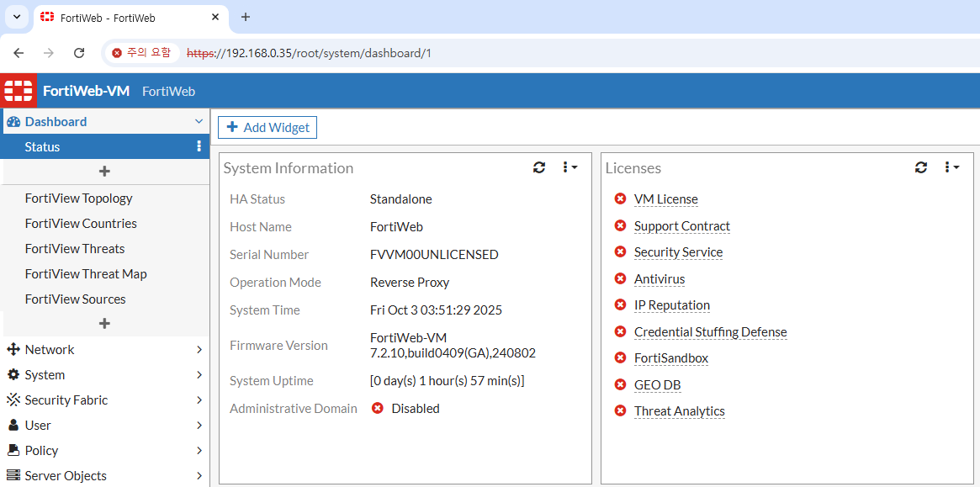Click the red X icon beside GEO DB
The image size is (980, 487).
pos(620,384)
